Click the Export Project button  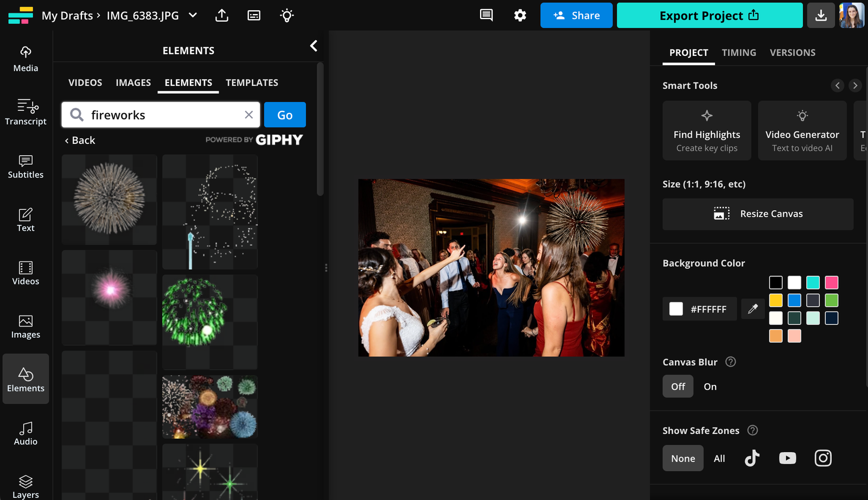709,15
